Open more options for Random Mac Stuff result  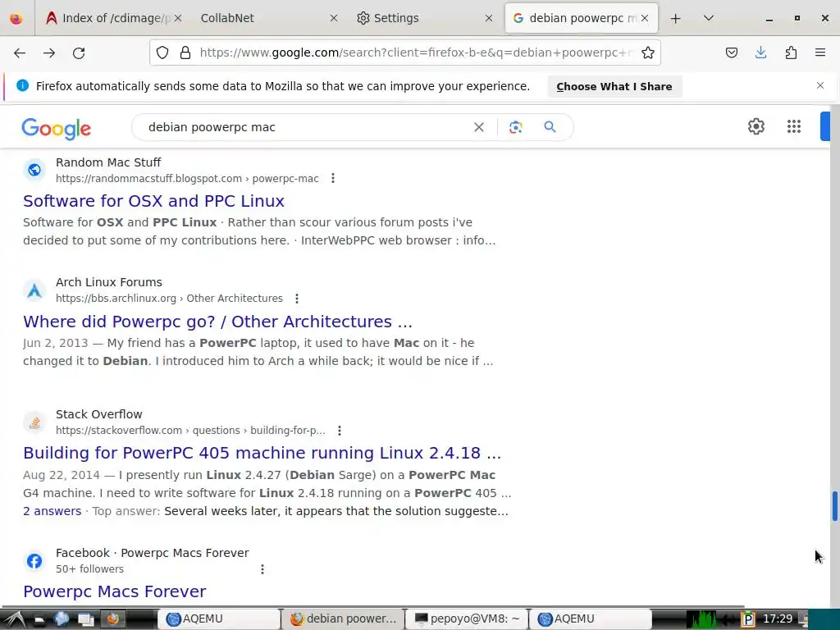click(333, 178)
